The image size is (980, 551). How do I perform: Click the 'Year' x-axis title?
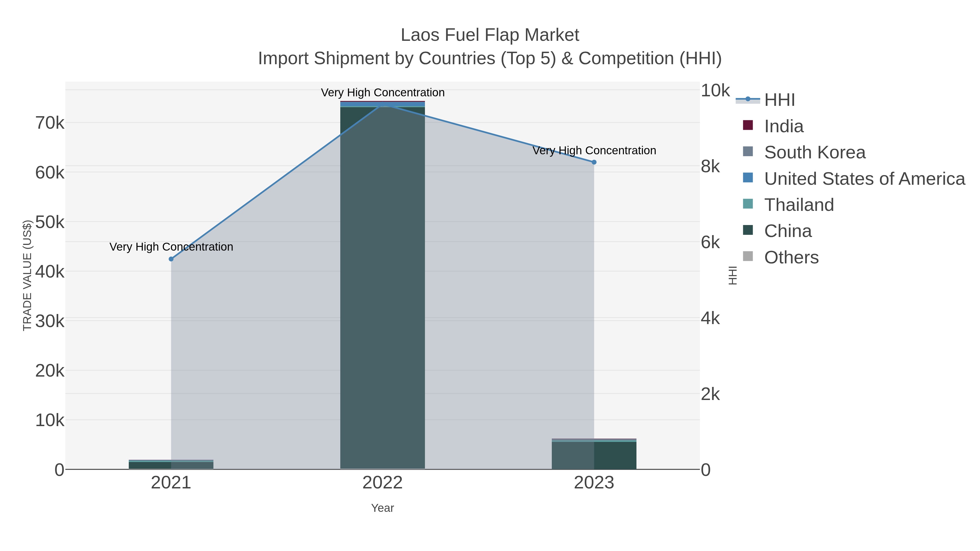coord(382,508)
